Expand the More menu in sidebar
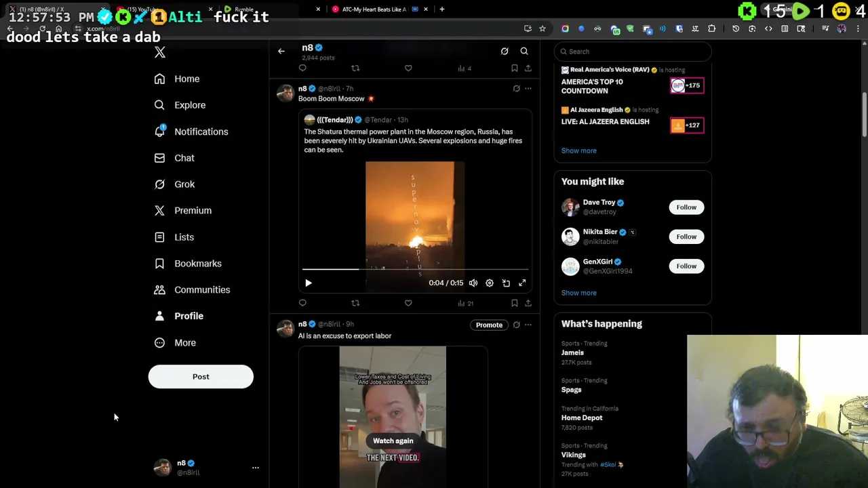The width and height of the screenshot is (868, 488). 175,343
